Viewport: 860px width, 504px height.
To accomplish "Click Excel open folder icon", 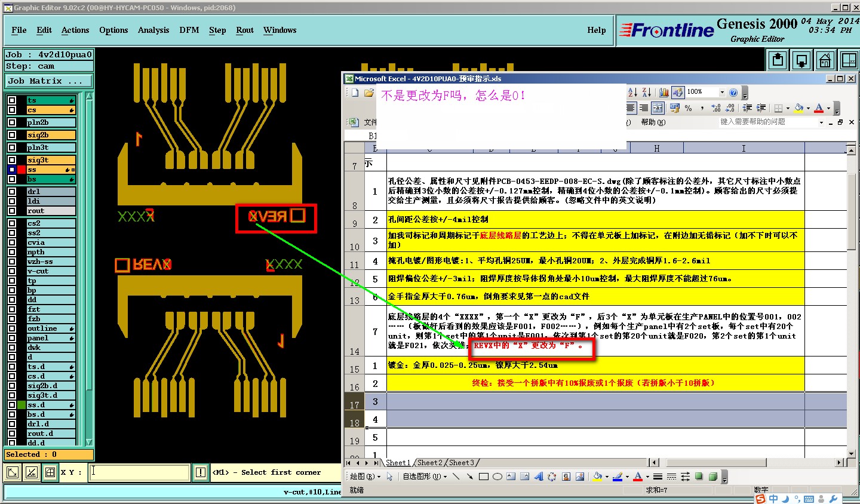I will (x=369, y=93).
